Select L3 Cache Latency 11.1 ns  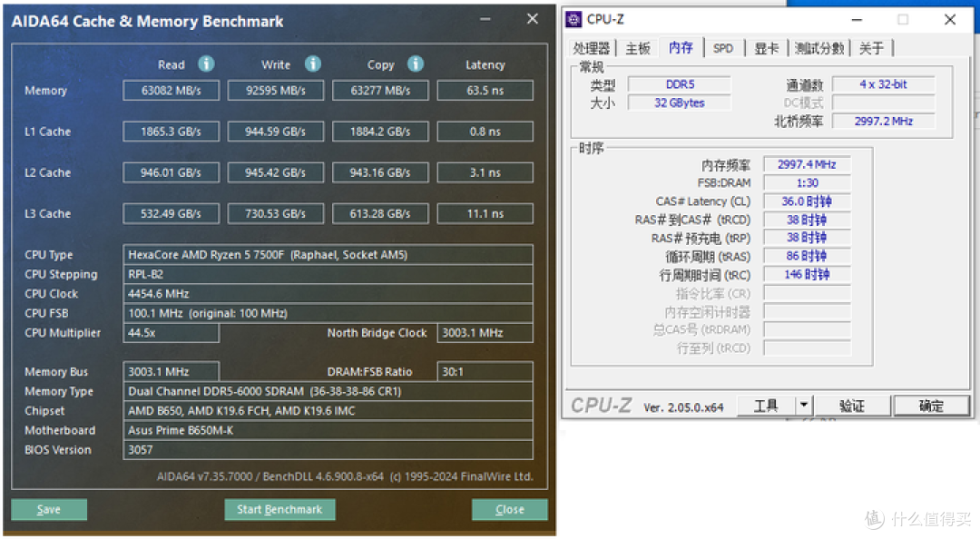pos(485,214)
